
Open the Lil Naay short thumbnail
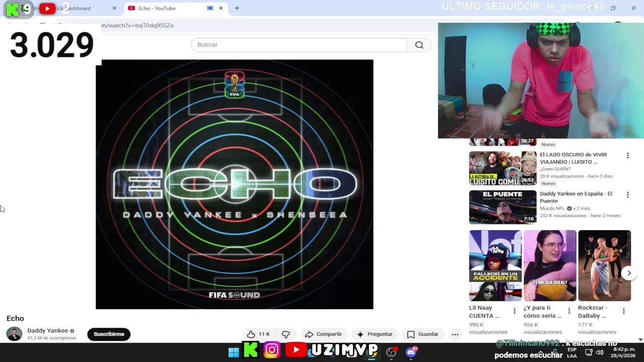coord(495,265)
